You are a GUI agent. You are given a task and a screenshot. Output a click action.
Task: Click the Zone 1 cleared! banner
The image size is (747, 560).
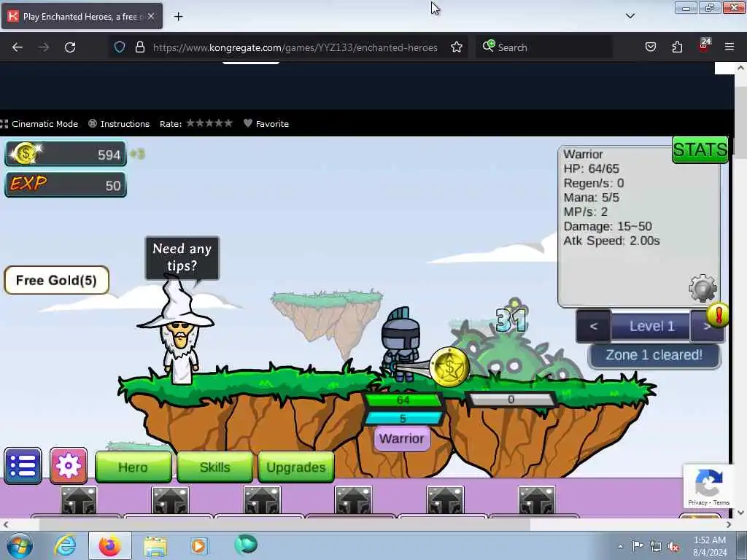coord(654,355)
